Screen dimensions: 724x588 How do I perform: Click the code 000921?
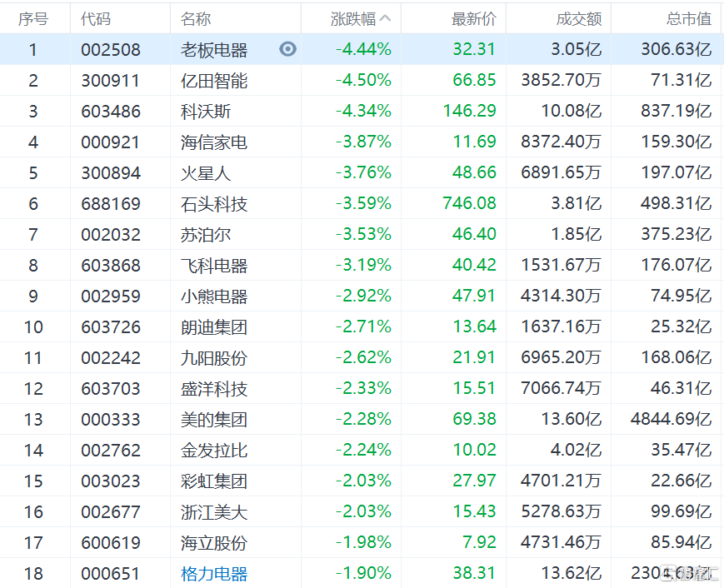tap(111, 142)
